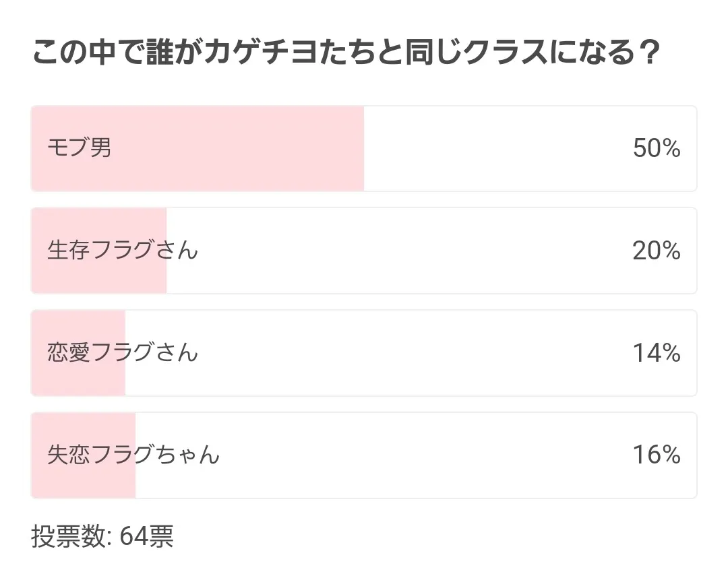
Task: Choose the 生存フラグさん option label
Action: click(x=123, y=250)
